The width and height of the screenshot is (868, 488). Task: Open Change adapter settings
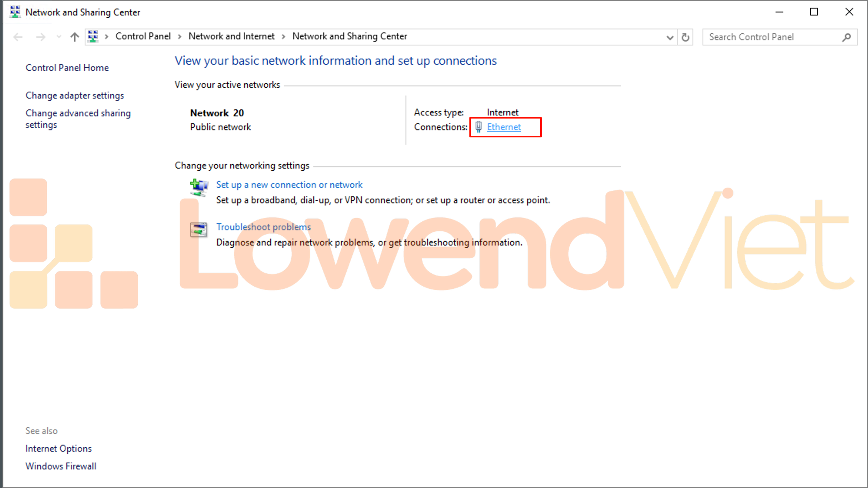75,95
